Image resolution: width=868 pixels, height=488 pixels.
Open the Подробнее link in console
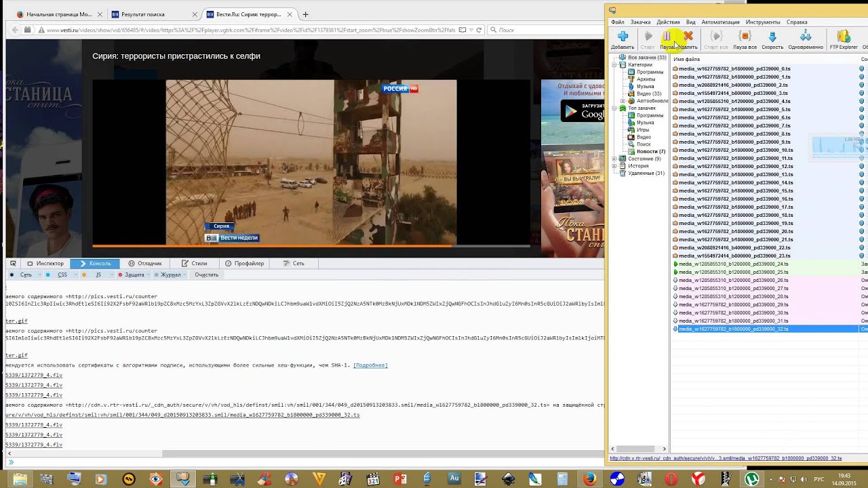pyautogui.click(x=370, y=365)
